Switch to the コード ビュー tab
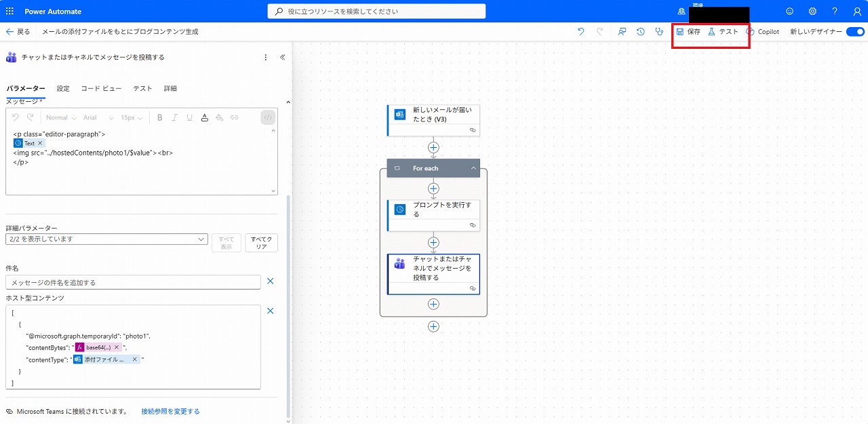 click(101, 89)
